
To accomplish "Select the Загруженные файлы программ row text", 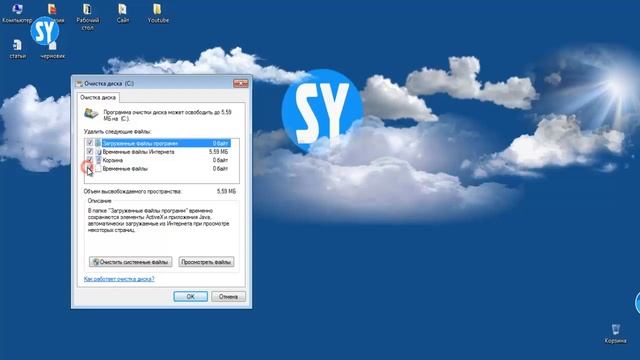I will point(140,143).
